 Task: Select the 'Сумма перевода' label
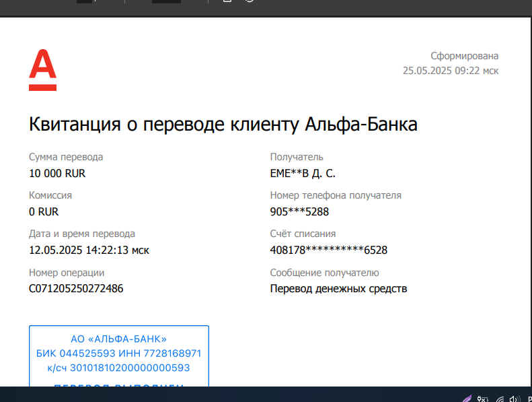coord(66,157)
